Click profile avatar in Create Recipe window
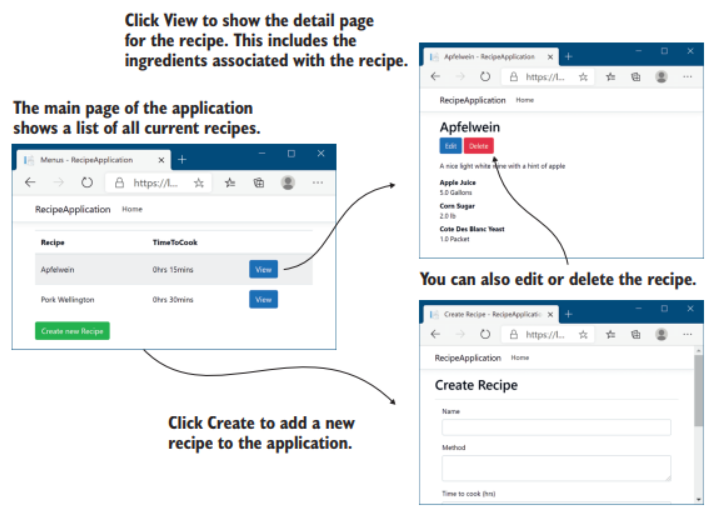714x514 pixels. coord(661,334)
